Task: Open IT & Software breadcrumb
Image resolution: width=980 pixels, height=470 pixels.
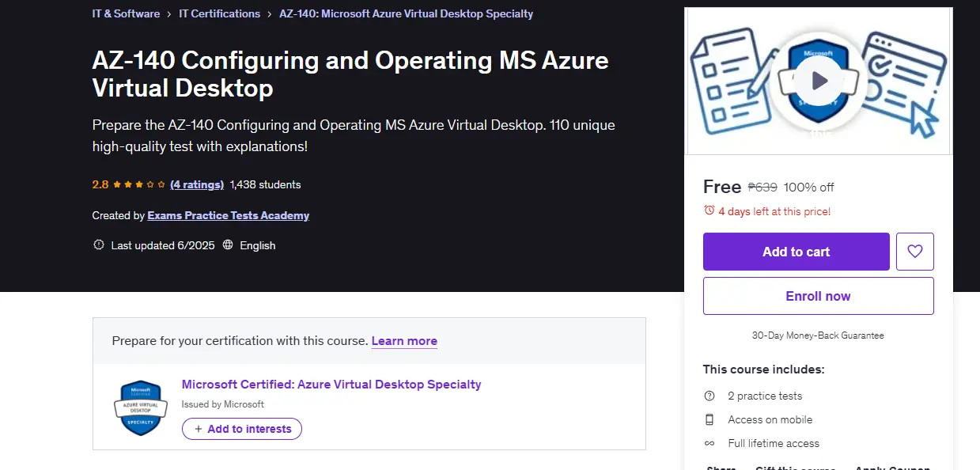Action: coord(127,13)
